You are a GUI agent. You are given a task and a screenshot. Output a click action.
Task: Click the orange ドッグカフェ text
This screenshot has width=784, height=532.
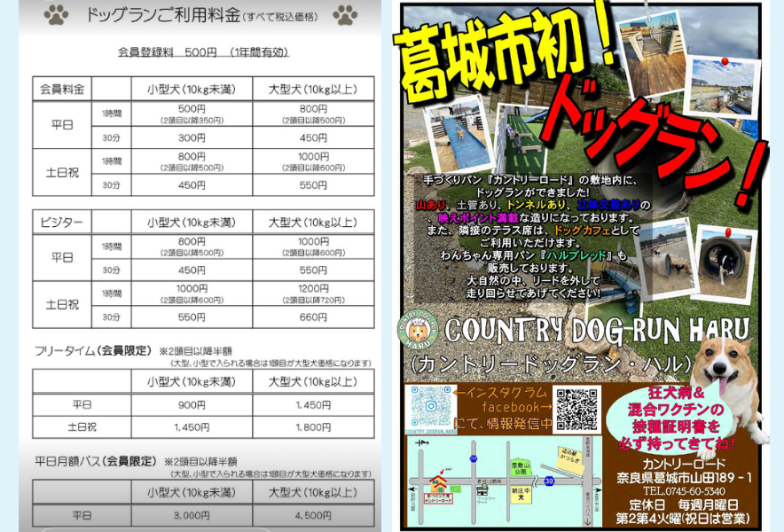point(583,231)
